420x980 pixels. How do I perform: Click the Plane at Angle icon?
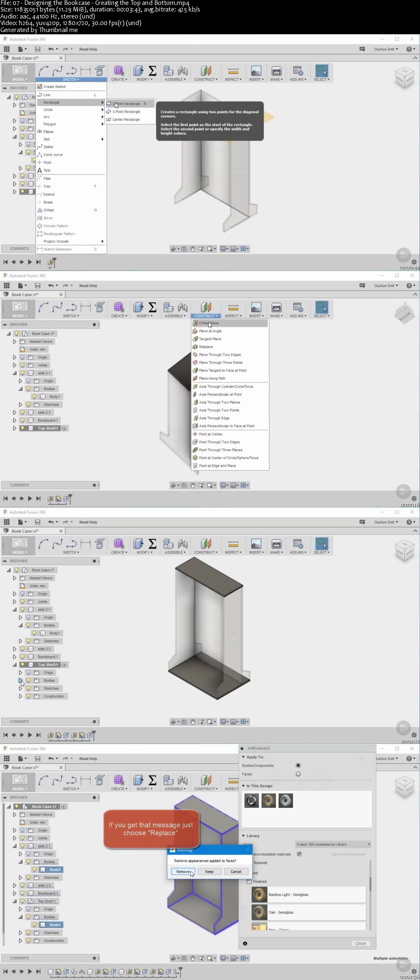[x=195, y=331]
